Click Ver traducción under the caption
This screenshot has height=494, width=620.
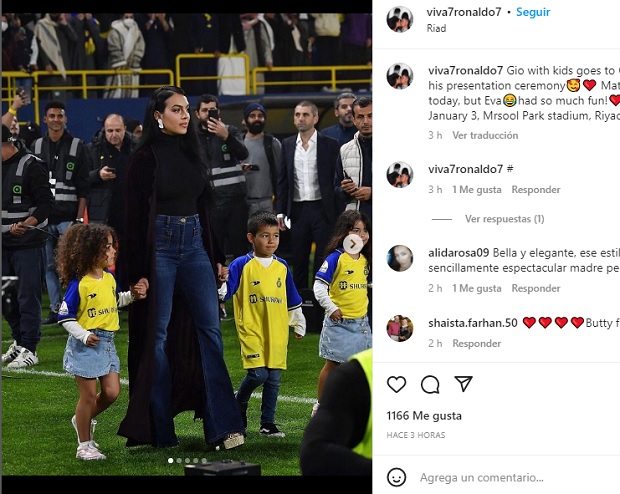[485, 135]
